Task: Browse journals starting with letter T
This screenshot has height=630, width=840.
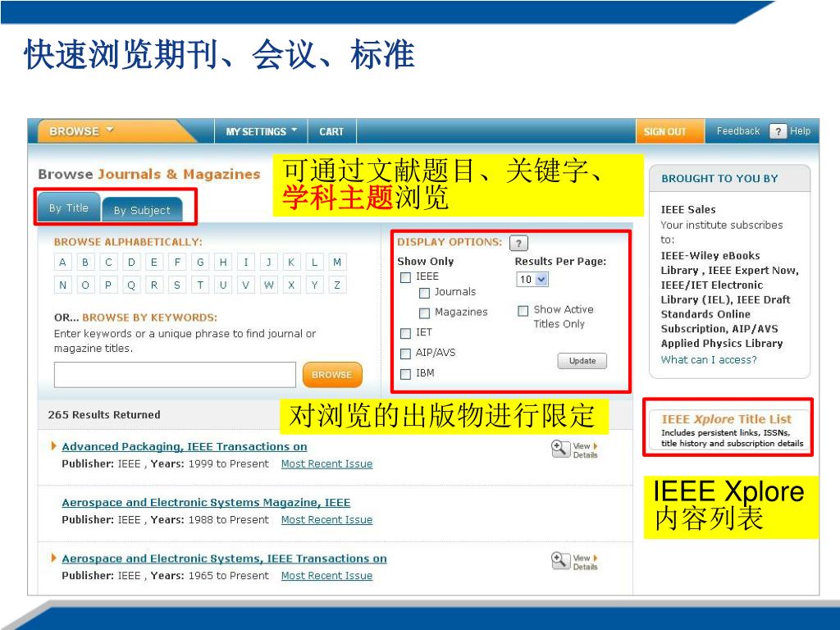Action: click(x=200, y=285)
